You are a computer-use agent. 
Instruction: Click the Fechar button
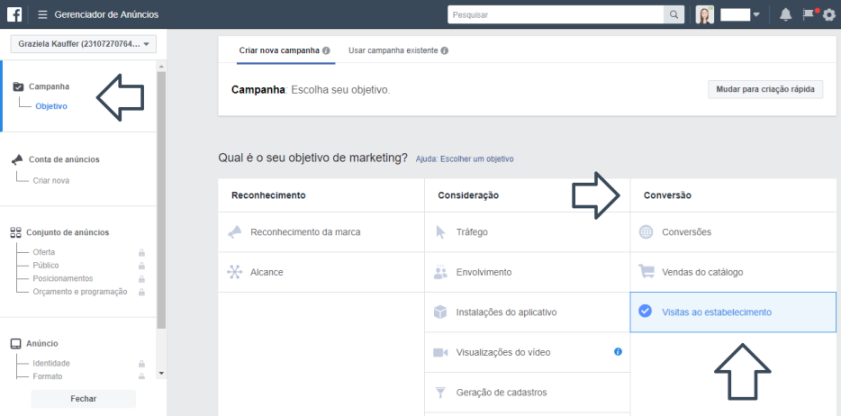pyautogui.click(x=84, y=399)
